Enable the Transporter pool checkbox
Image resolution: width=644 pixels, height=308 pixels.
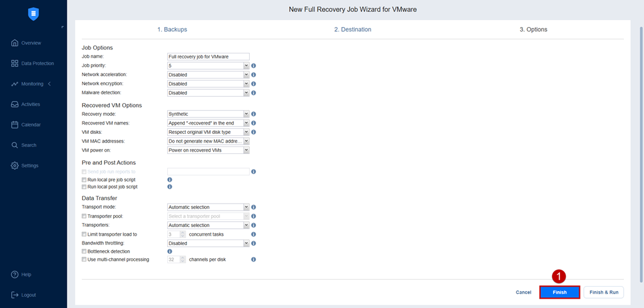coord(84,216)
